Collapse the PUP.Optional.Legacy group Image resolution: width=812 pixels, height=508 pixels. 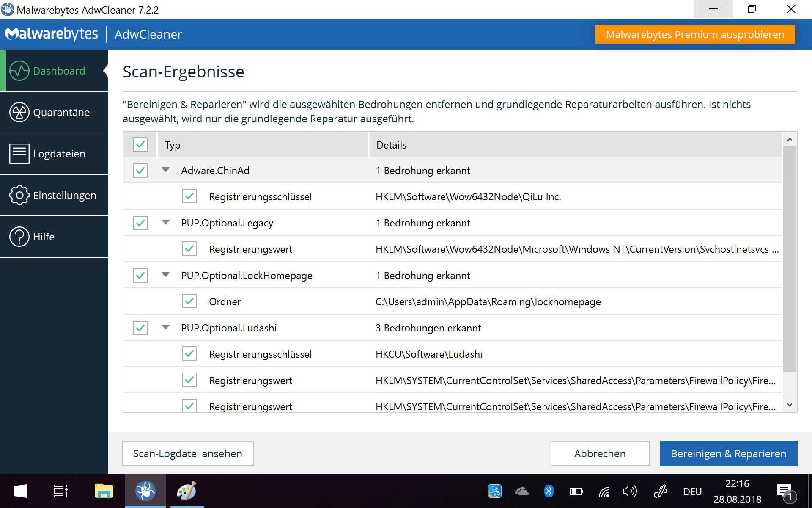coord(166,222)
